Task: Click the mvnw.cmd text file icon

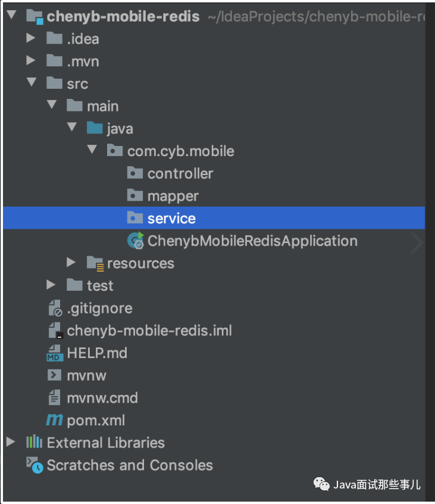Action: point(54,398)
